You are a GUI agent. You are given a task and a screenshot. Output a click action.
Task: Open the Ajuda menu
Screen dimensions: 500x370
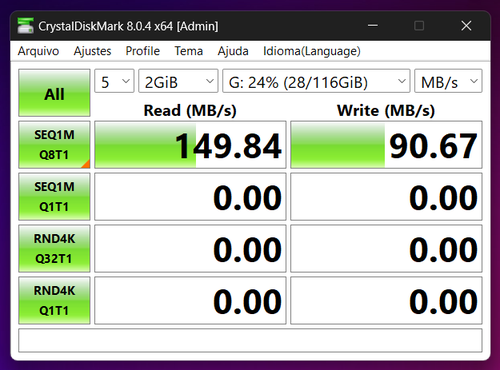click(x=233, y=51)
